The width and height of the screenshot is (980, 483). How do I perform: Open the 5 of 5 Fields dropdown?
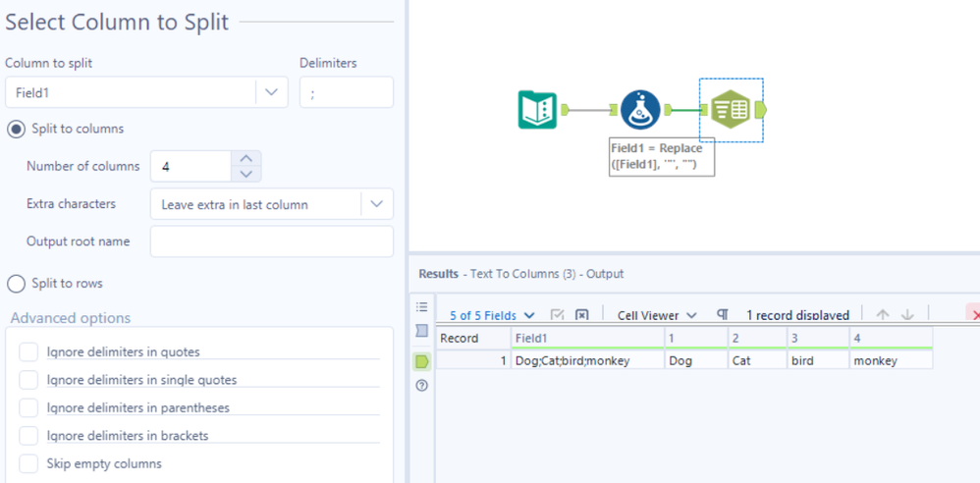click(493, 315)
